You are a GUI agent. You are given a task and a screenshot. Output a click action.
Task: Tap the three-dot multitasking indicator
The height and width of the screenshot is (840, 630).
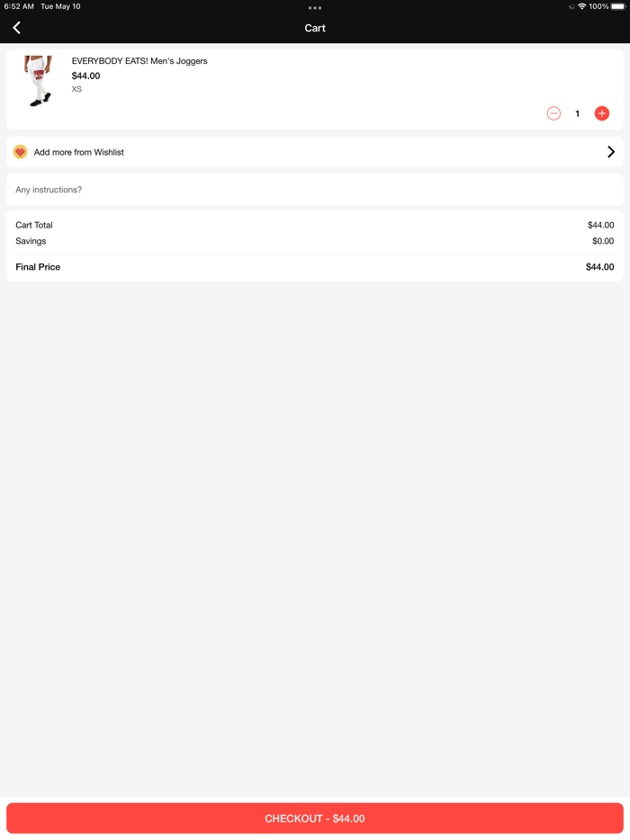click(315, 8)
